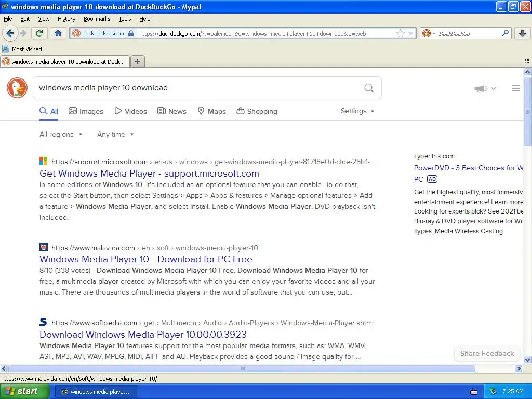This screenshot has width=532, height=399.
Task: Click the Microsoft favicon beside support.microsoft.com result
Action: [x=44, y=161]
